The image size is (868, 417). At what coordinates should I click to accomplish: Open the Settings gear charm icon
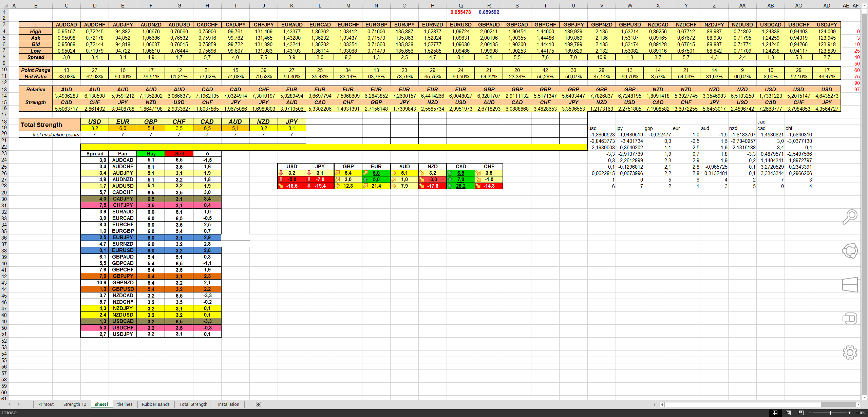click(850, 352)
